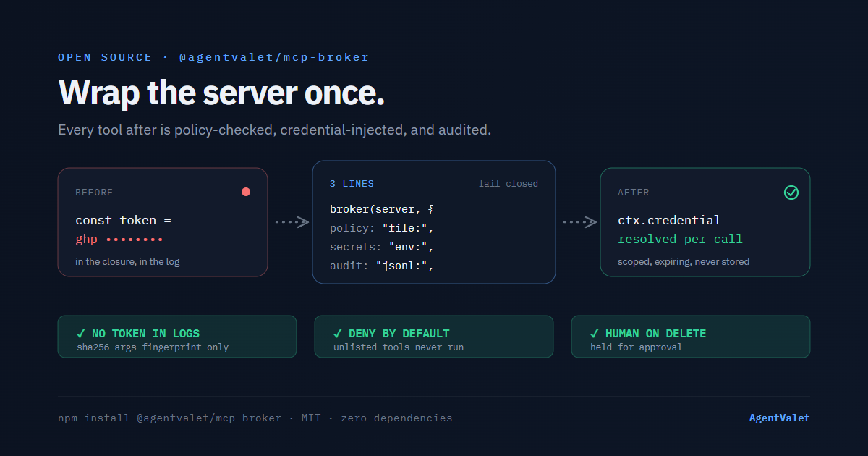Click "held for approval" text
The image size is (868, 456).
[x=636, y=347]
